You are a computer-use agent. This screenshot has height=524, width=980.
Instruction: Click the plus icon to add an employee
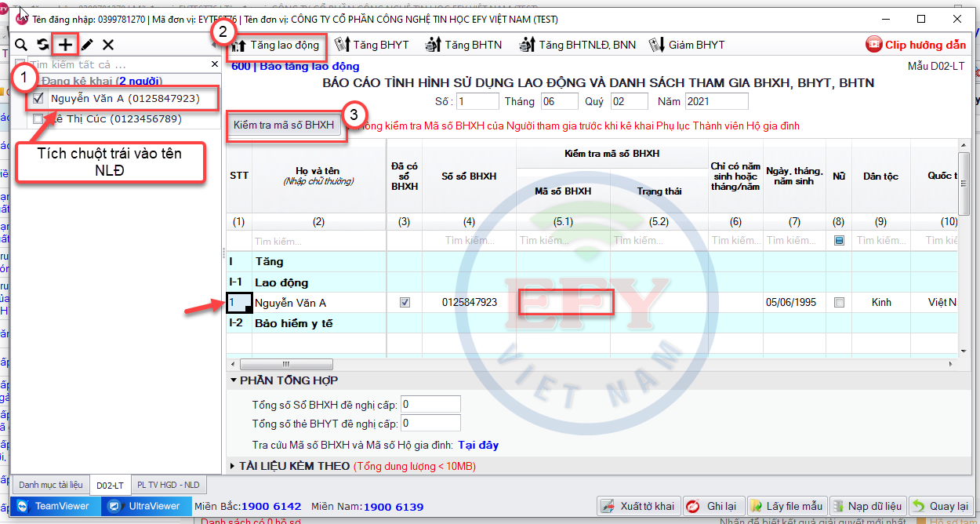pos(65,45)
